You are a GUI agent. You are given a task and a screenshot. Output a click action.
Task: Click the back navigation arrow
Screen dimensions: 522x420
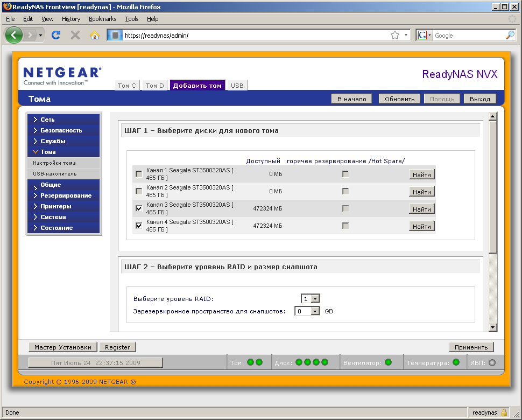click(14, 35)
